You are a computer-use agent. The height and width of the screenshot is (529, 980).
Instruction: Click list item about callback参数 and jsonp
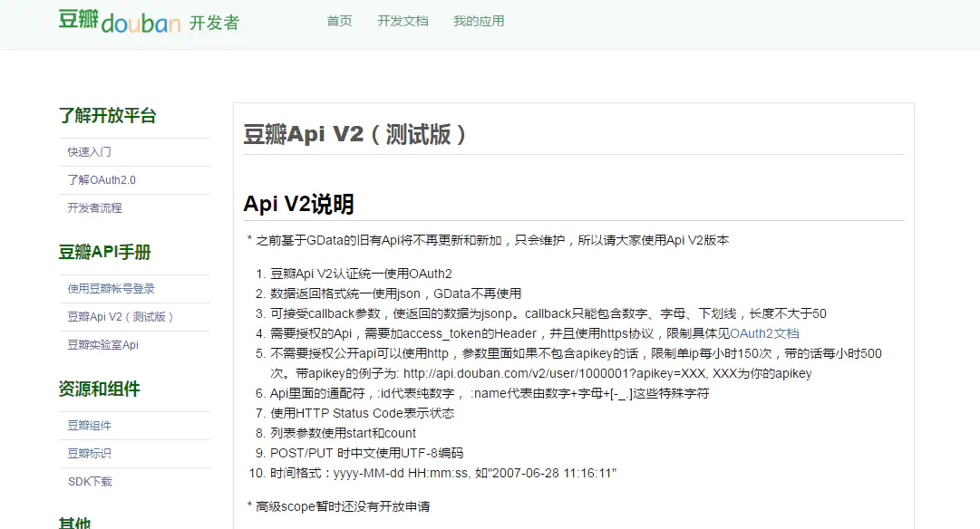548,313
